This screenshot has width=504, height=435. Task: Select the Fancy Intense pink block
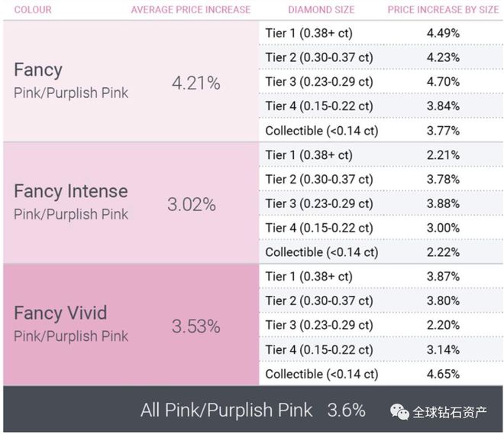pos(131,203)
